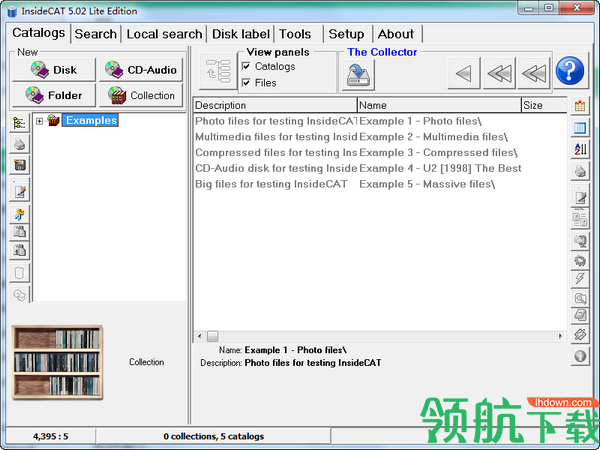
Task: Switch to the Search tab
Action: (x=95, y=34)
